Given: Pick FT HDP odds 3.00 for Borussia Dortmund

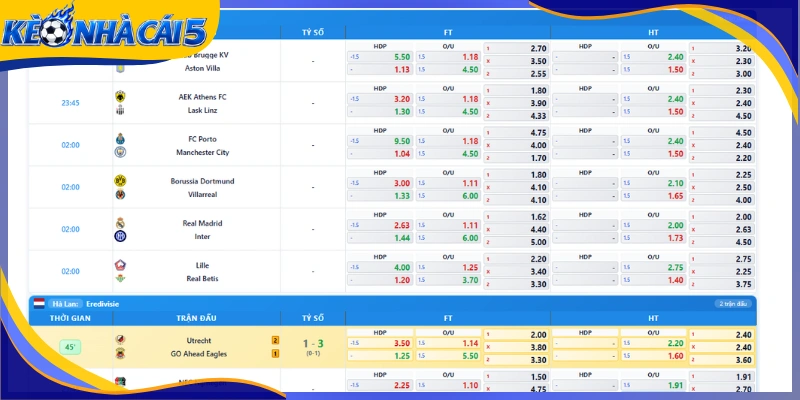Looking at the screenshot, I should point(381,183).
